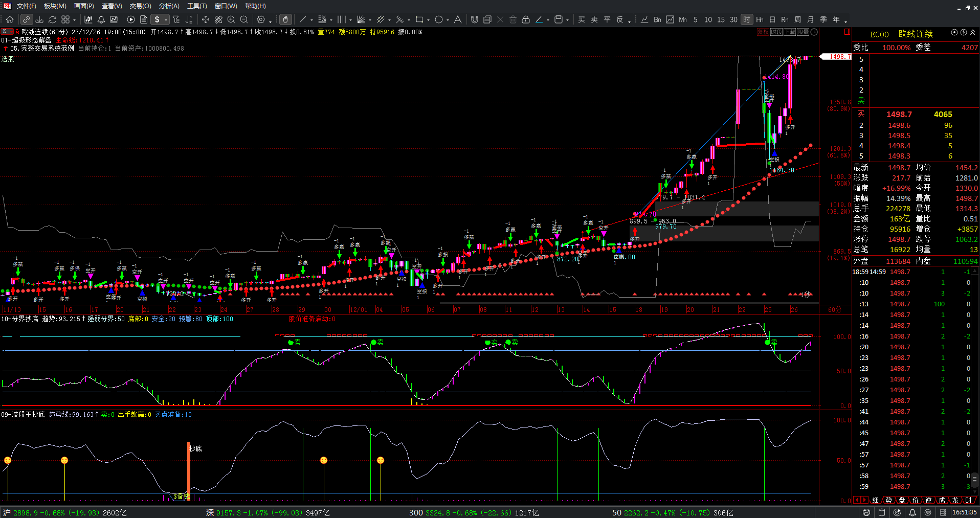Click the 买 buy button
The image size is (980, 518).
tap(582, 19)
